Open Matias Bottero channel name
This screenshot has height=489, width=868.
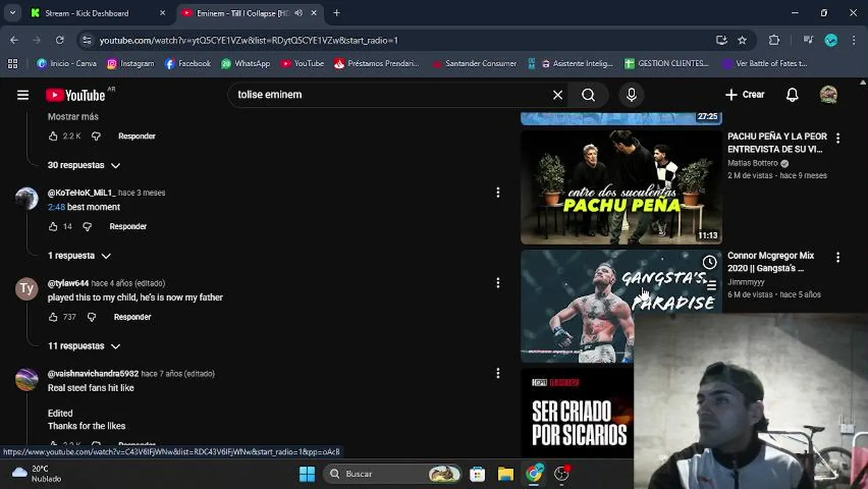tap(753, 163)
